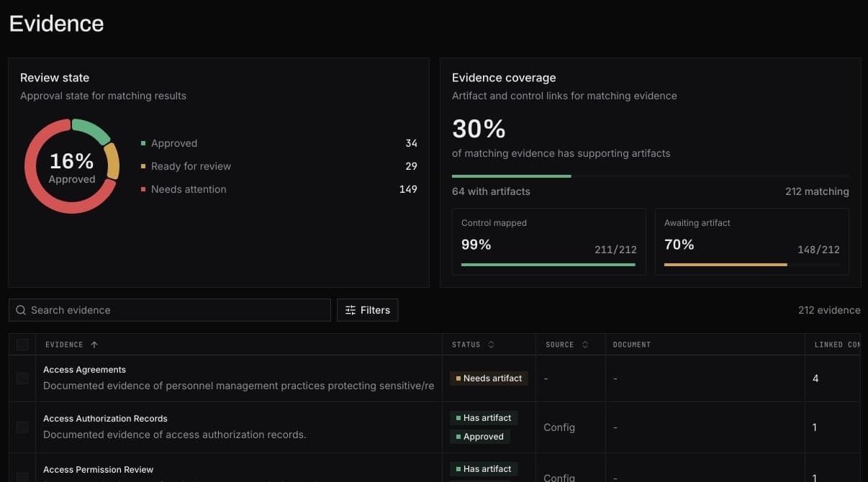
Task: Click the Filters sliders icon
Action: [351, 310]
